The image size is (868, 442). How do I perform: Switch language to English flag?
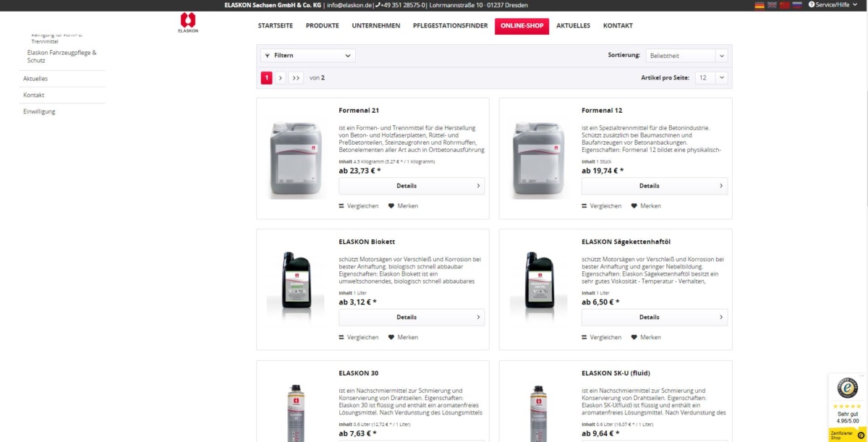pyautogui.click(x=772, y=5)
